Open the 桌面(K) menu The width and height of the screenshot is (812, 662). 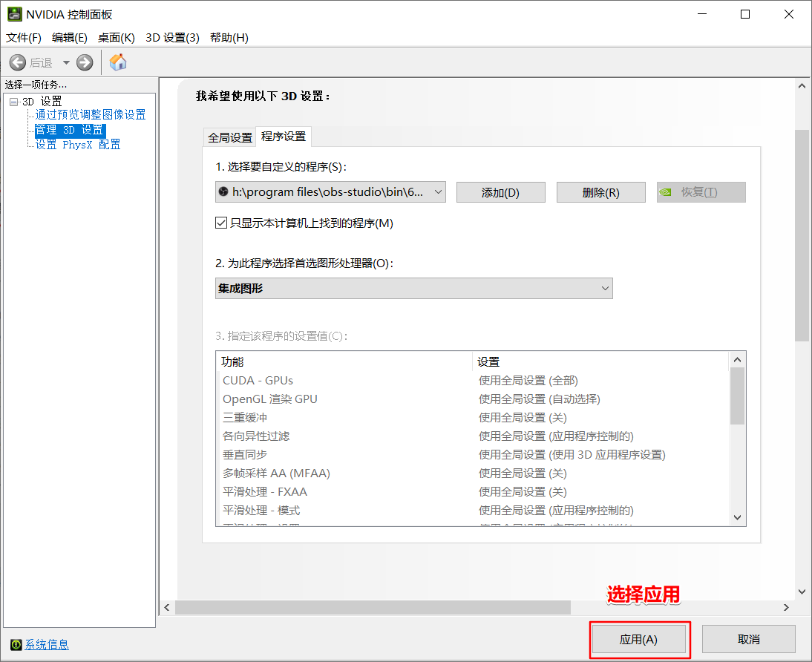click(116, 38)
